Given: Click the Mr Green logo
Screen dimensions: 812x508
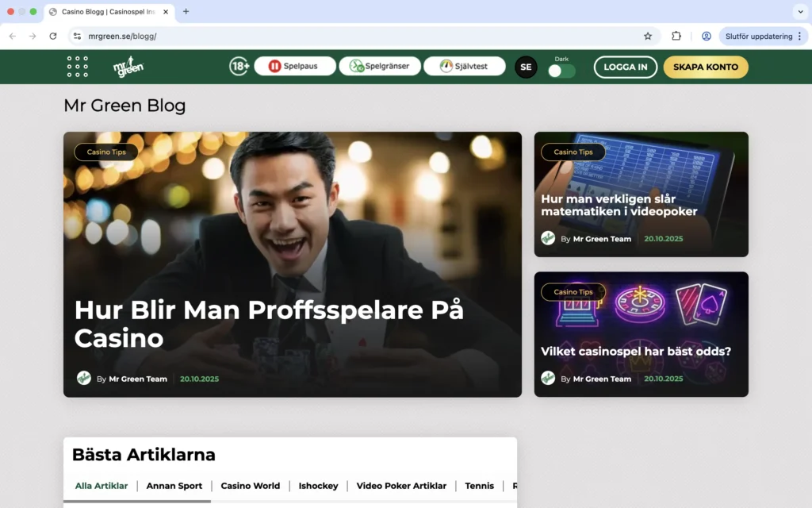Looking at the screenshot, I should (x=128, y=67).
